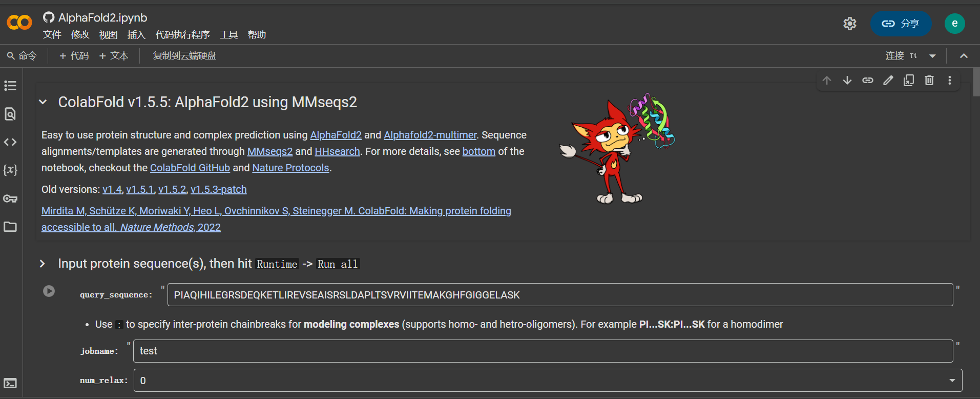Open the terminal icon at bottom left
Image resolution: width=980 pixels, height=399 pixels.
(x=10, y=383)
